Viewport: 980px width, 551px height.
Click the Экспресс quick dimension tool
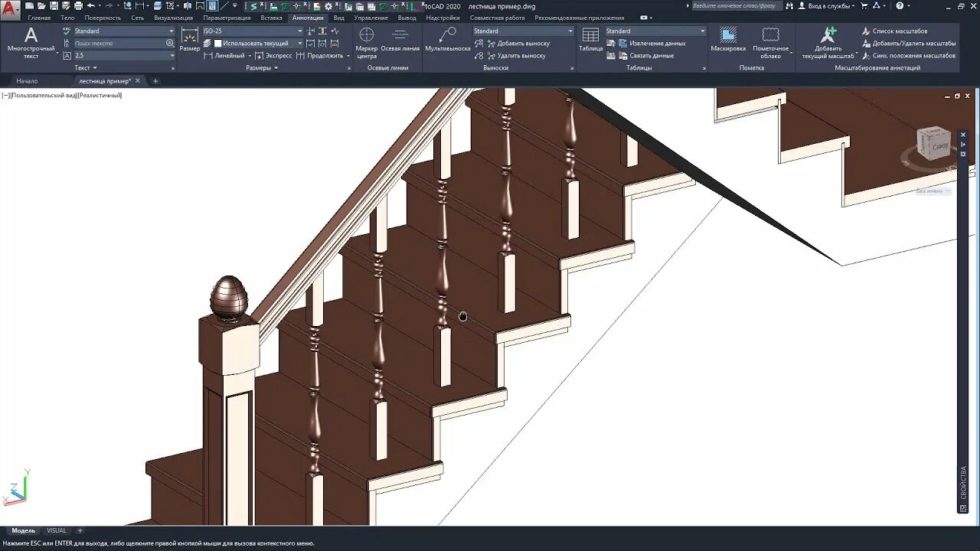pyautogui.click(x=273, y=55)
